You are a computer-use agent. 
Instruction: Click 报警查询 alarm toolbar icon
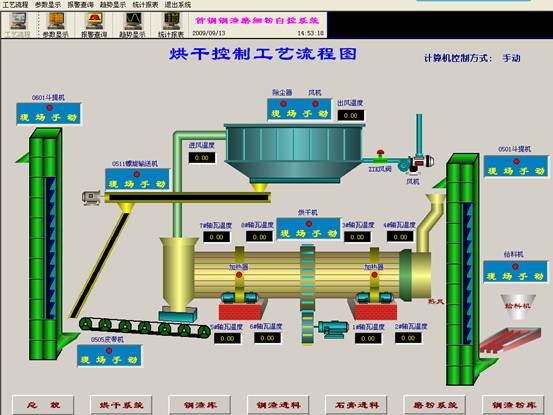94,22
